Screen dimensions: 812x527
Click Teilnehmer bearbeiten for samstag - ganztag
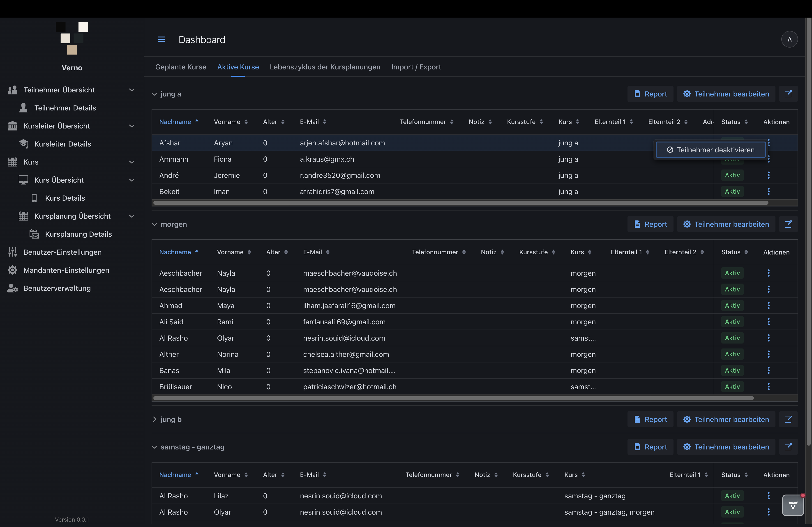click(726, 447)
